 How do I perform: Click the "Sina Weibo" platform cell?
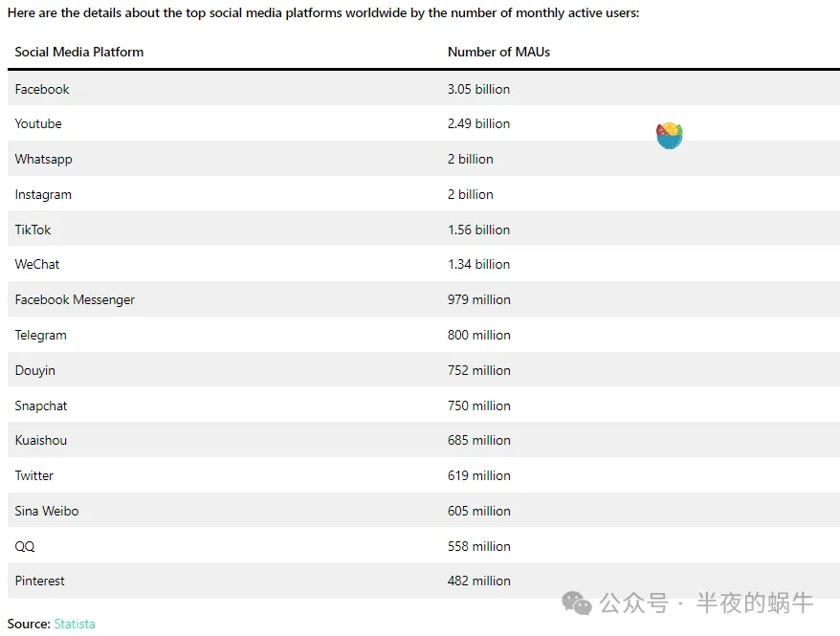pyautogui.click(x=47, y=511)
